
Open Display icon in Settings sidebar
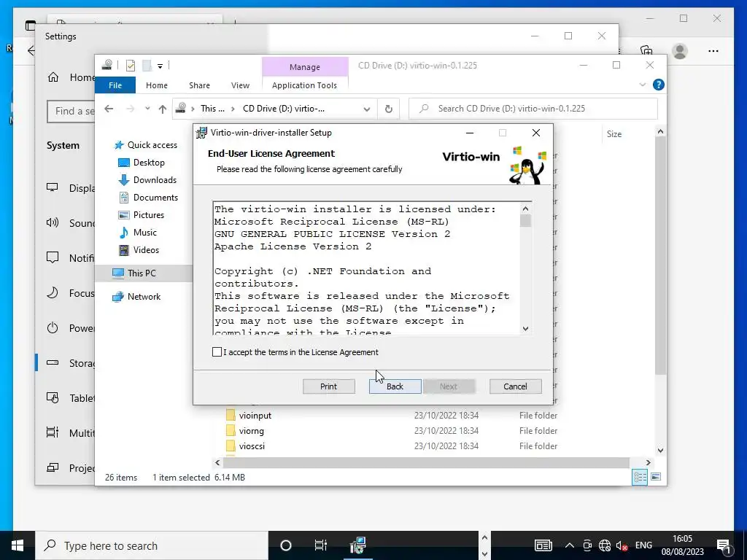tap(53, 187)
